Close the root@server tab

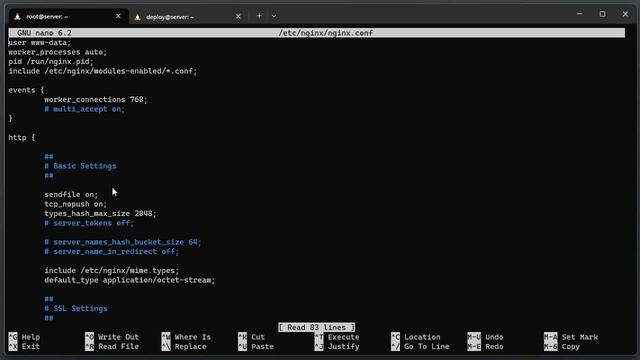[118, 16]
